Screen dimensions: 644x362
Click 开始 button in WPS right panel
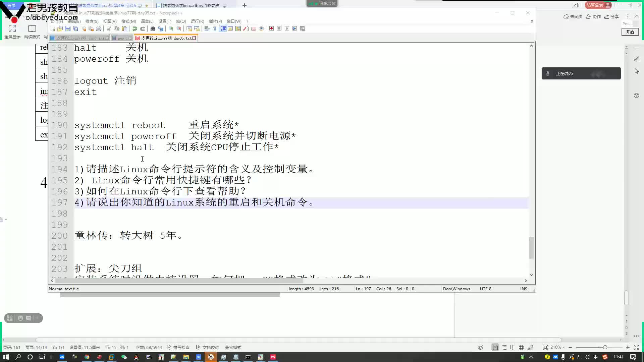pyautogui.click(x=630, y=32)
